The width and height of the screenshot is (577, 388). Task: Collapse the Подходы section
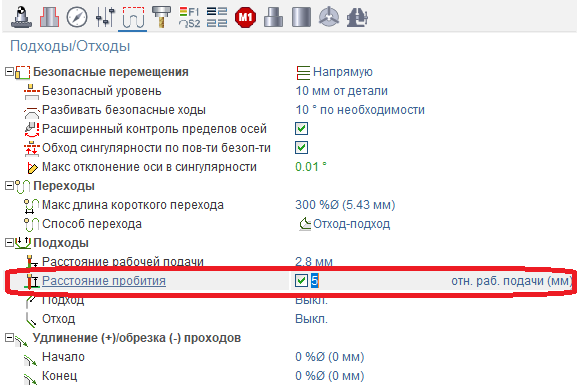[x=9, y=243]
